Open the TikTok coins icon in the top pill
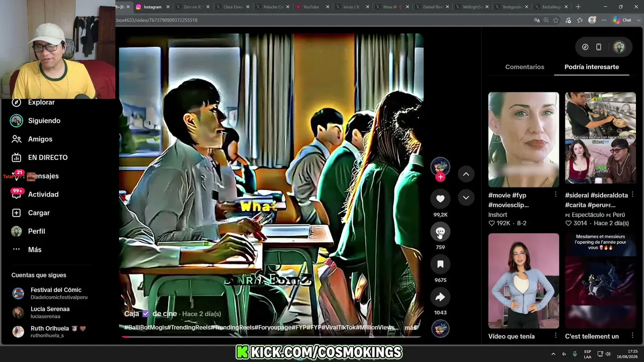Image resolution: width=644 pixels, height=362 pixels. (585, 47)
